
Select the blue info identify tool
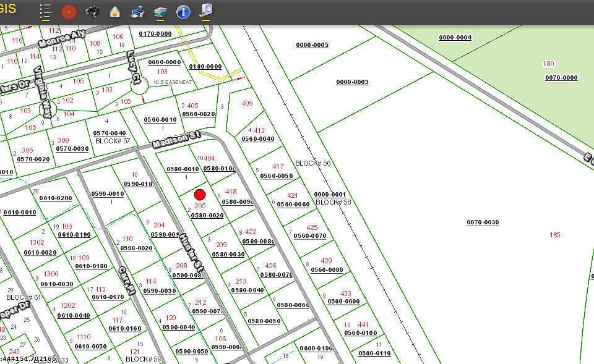(x=183, y=12)
